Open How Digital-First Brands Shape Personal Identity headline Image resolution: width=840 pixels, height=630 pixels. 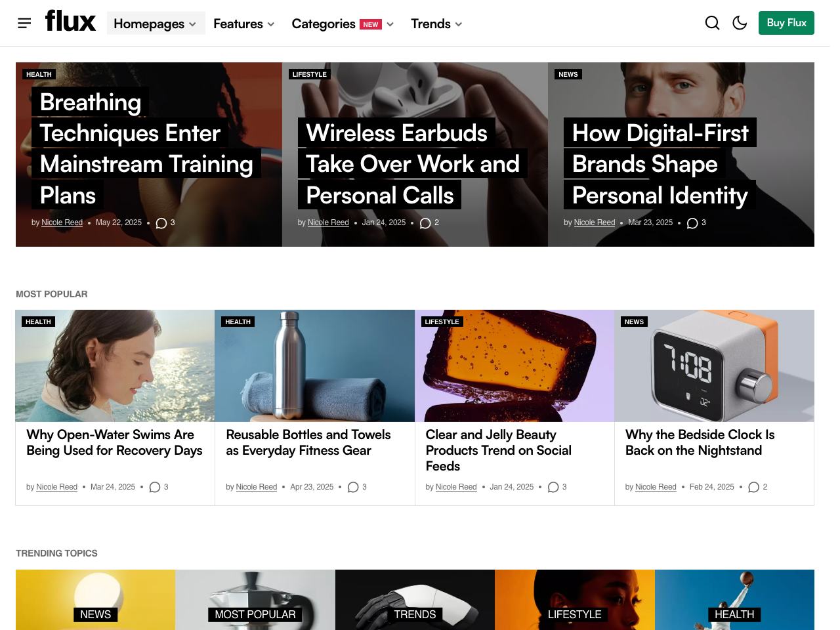660,164
